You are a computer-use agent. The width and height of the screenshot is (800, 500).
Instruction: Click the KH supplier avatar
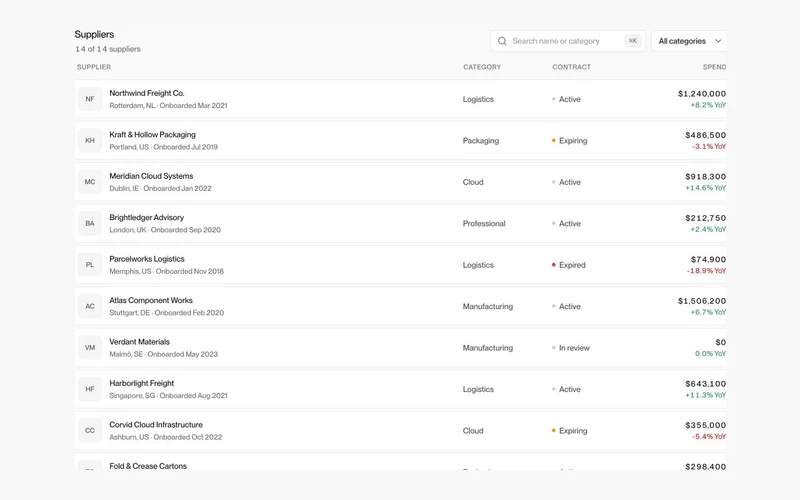(x=90, y=140)
